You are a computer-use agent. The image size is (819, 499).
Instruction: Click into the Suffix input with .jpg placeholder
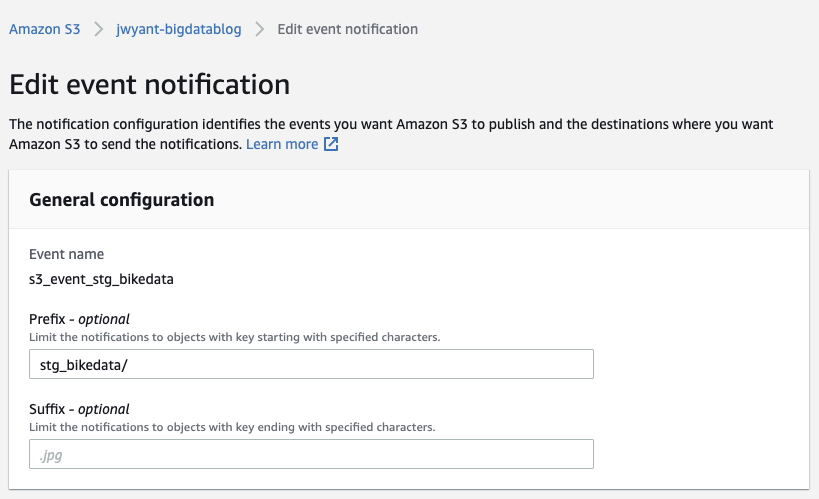(311, 454)
